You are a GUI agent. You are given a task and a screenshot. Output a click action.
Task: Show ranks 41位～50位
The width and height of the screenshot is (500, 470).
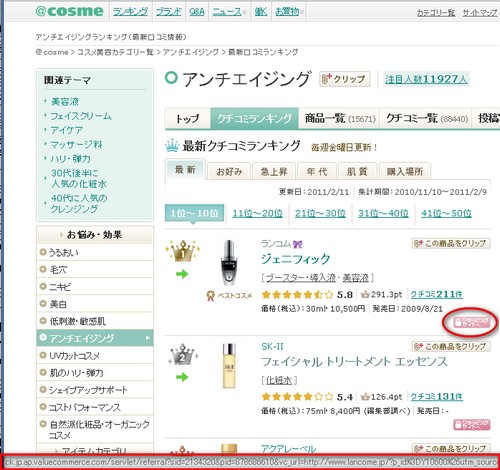pos(446,213)
